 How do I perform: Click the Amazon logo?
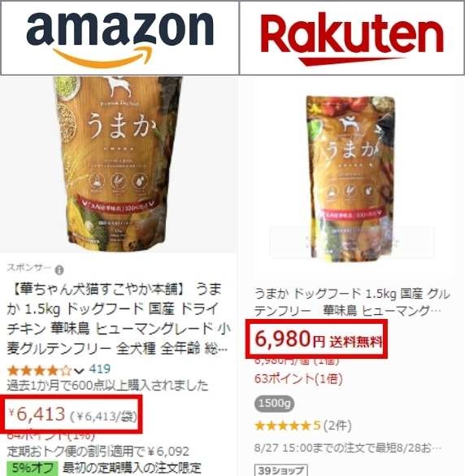click(x=120, y=38)
